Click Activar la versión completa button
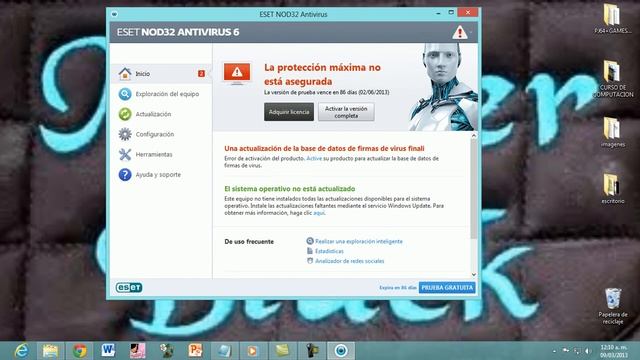Viewport: 640px width, 360px height. tap(346, 112)
